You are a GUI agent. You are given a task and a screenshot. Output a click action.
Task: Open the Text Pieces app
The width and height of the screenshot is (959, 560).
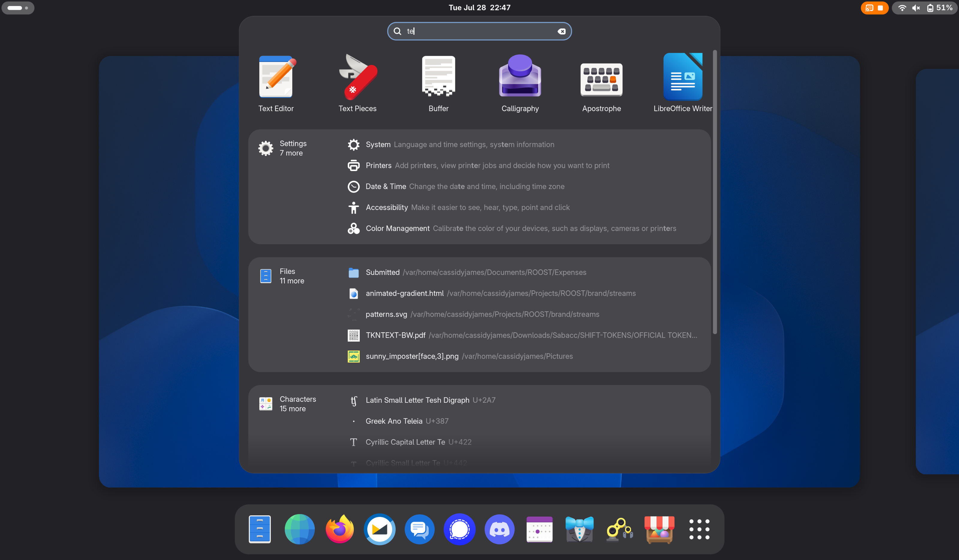click(357, 83)
